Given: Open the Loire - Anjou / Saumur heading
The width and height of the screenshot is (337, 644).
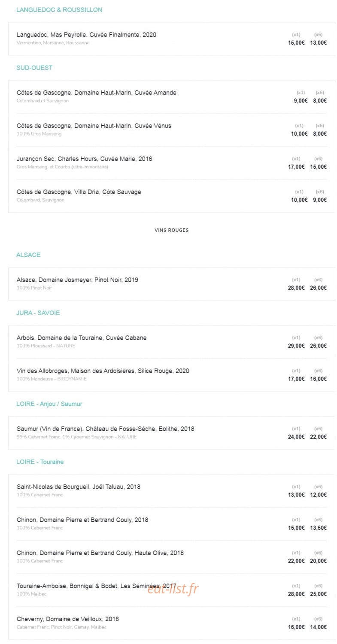Looking at the screenshot, I should 49,404.
